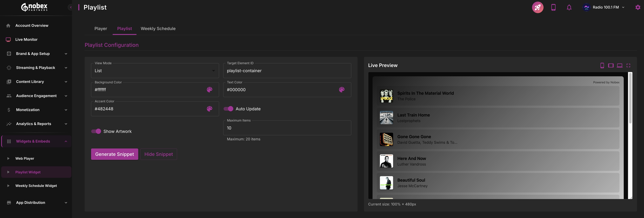
Task: Open notifications bell
Action: pos(569,7)
